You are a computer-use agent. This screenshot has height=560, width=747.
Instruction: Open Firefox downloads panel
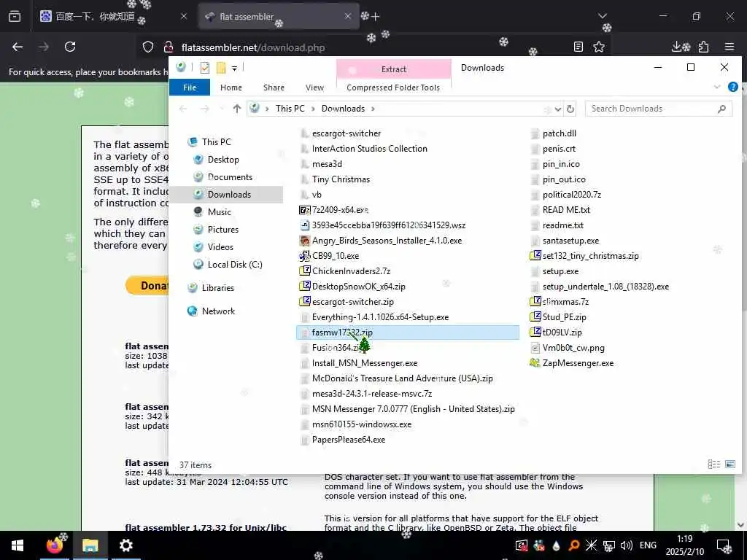pyautogui.click(x=677, y=47)
